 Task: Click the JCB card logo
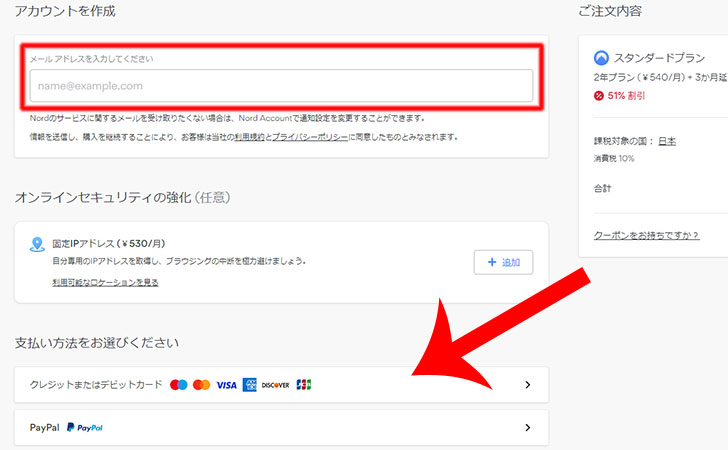(304, 385)
